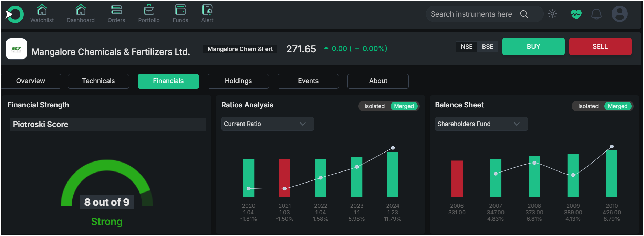The width and height of the screenshot is (644, 236).
Task: Click the Mangalore Chem &Fert ticker badge
Action: click(240, 49)
